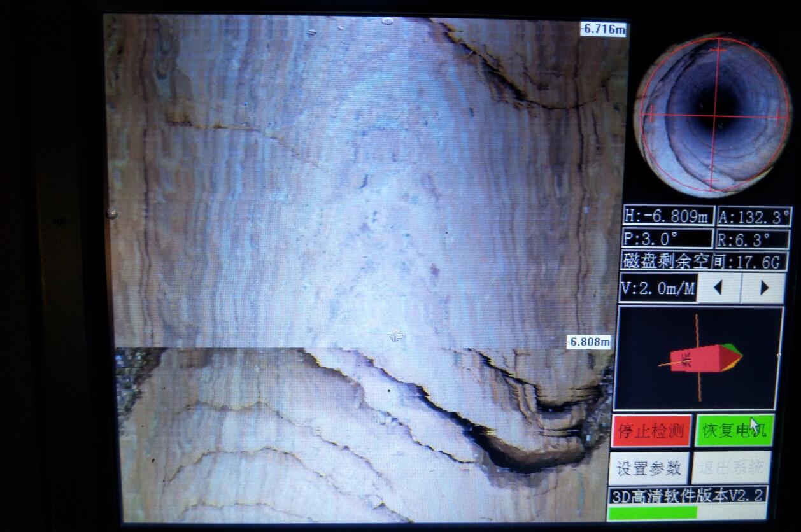Viewport: 801px width, 532px height.
Task: Click the -6.808m depth marker label
Action: click(589, 342)
